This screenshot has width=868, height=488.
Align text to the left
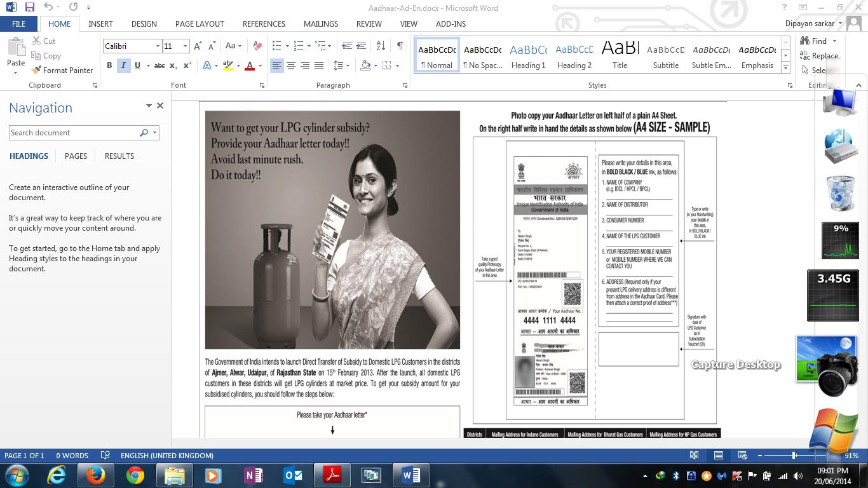point(276,65)
